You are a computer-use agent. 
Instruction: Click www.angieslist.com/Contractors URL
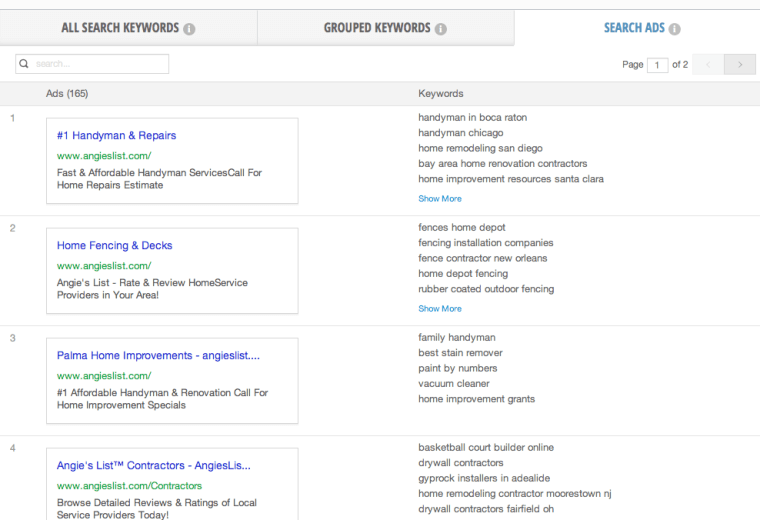click(129, 486)
